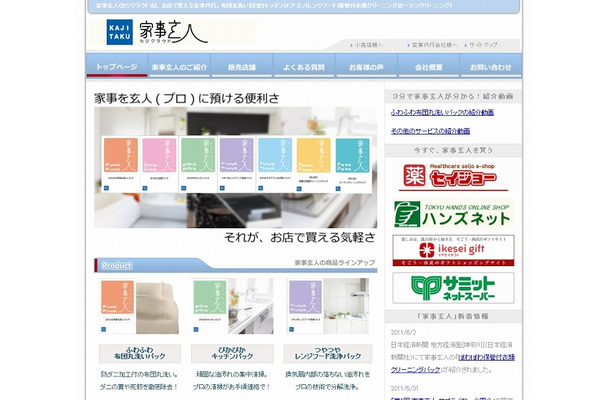Open ふわふわ布団丸洗いパックの紹介動画 link
This screenshot has width=610, height=400.
(442, 112)
